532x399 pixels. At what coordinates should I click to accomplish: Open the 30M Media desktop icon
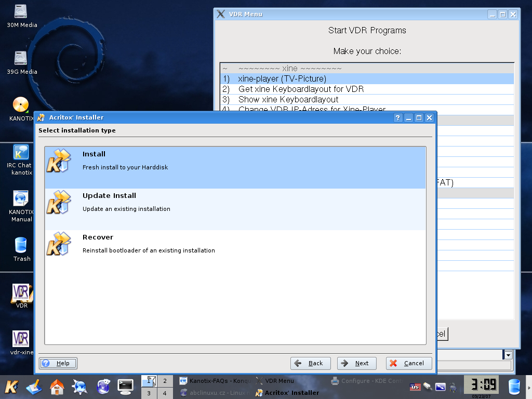(x=21, y=16)
